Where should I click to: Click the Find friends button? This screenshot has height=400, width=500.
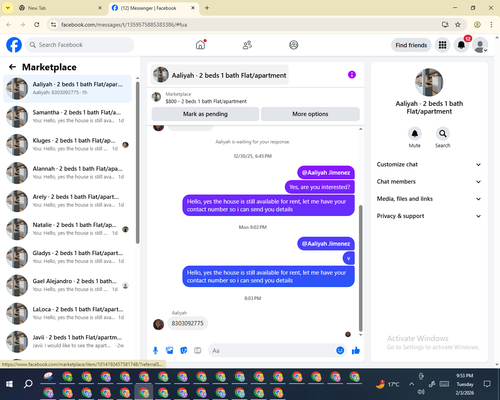(411, 45)
